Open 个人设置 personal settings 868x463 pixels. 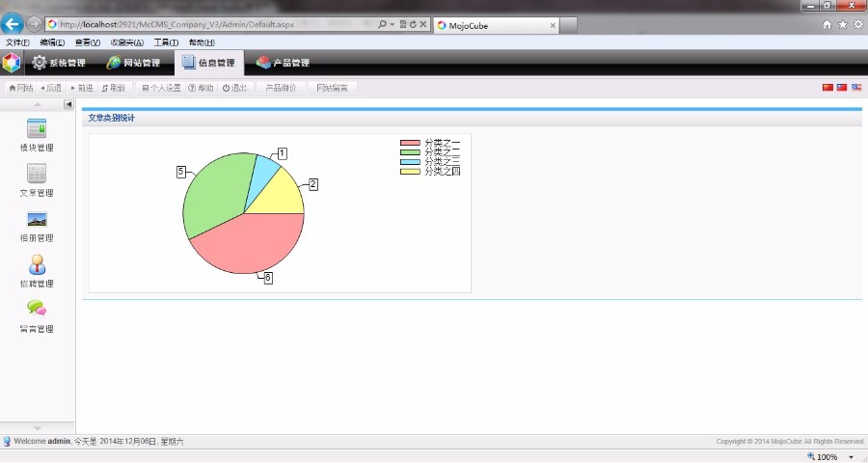coord(161,88)
